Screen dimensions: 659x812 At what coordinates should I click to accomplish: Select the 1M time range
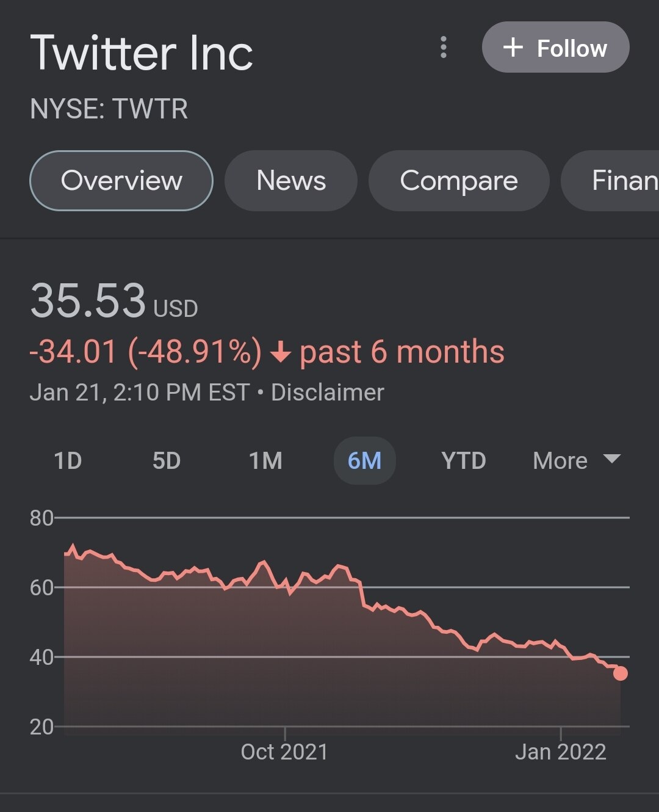[x=265, y=460]
